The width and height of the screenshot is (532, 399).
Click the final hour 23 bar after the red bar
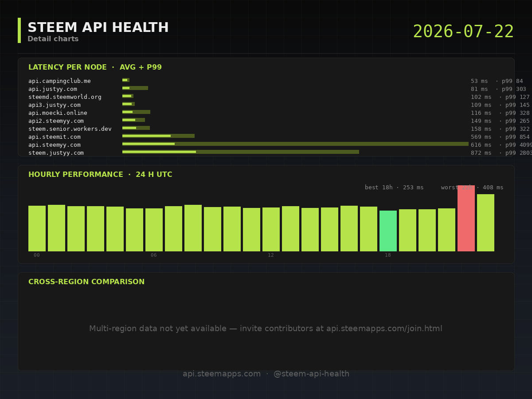tap(485, 223)
